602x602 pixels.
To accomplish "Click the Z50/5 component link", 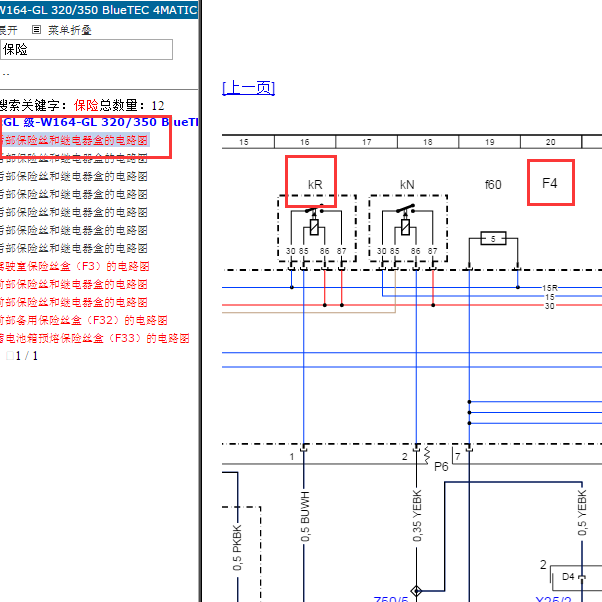I will (x=390, y=600).
